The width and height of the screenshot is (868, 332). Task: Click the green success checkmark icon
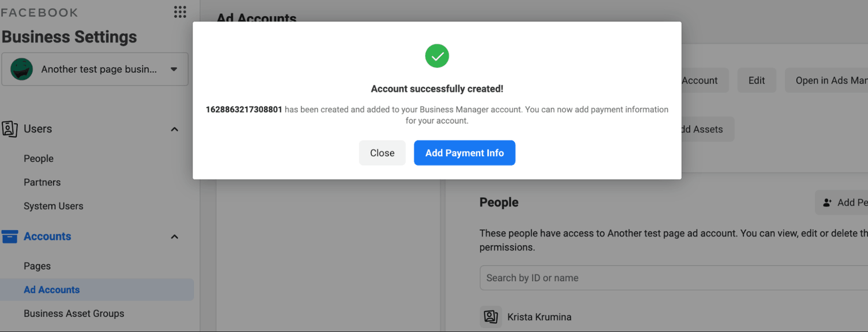pyautogui.click(x=437, y=56)
